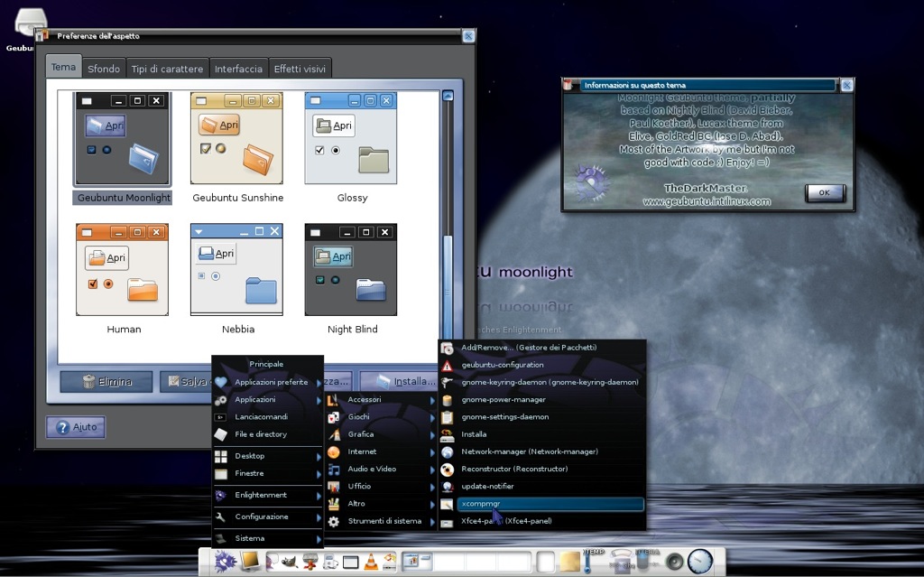Select the Geubuntu Sunshine theme
924x577 pixels.
237,148
